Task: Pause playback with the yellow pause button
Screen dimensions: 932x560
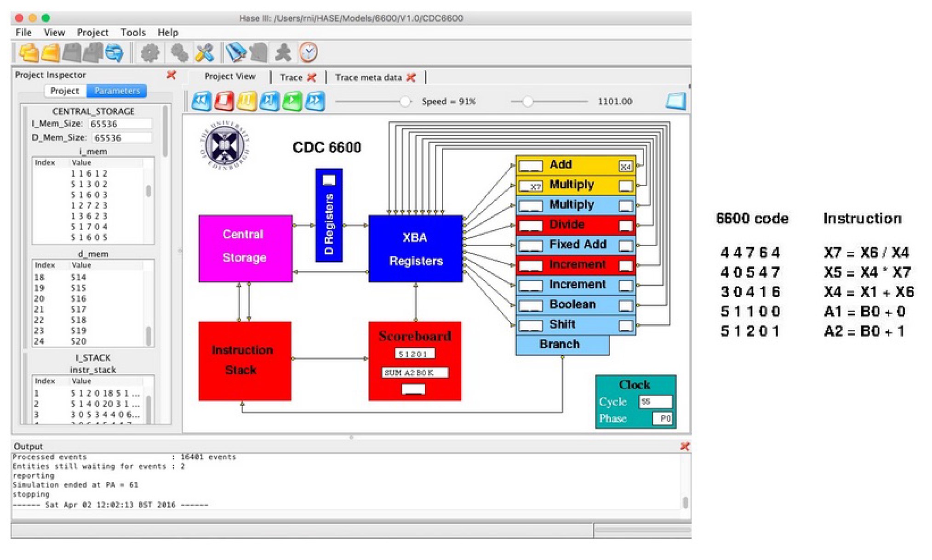Action: 246,101
